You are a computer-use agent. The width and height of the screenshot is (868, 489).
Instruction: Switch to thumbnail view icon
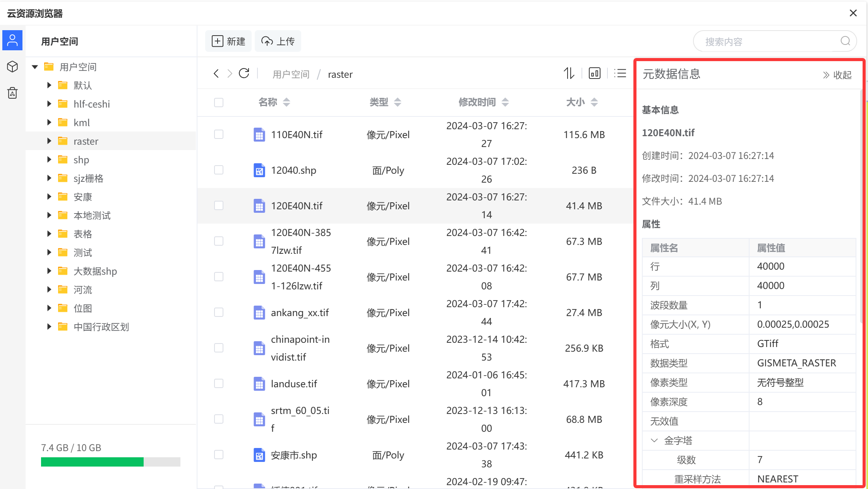[594, 73]
